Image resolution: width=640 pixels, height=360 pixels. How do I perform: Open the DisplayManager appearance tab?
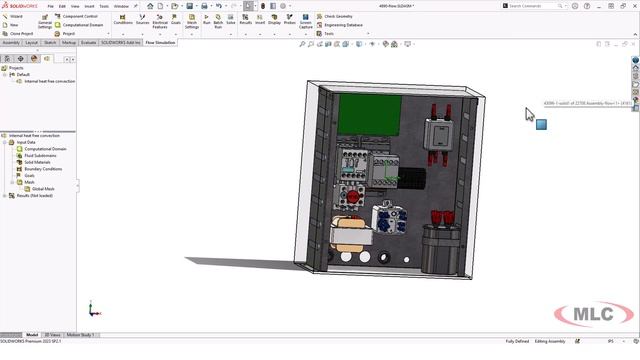point(34,59)
